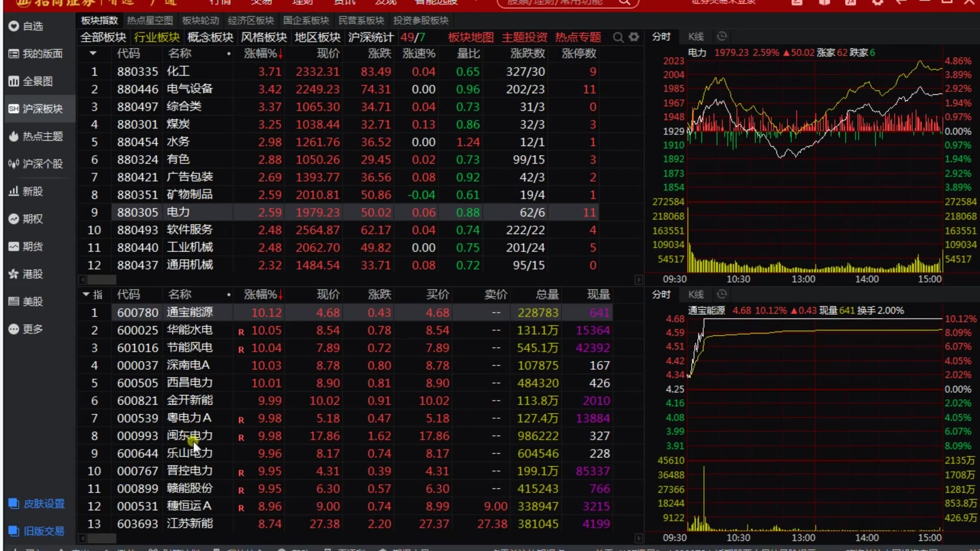Viewport: 980px width, 551px height.
Task: Select stock 通宝能源 row
Action: click(x=345, y=312)
